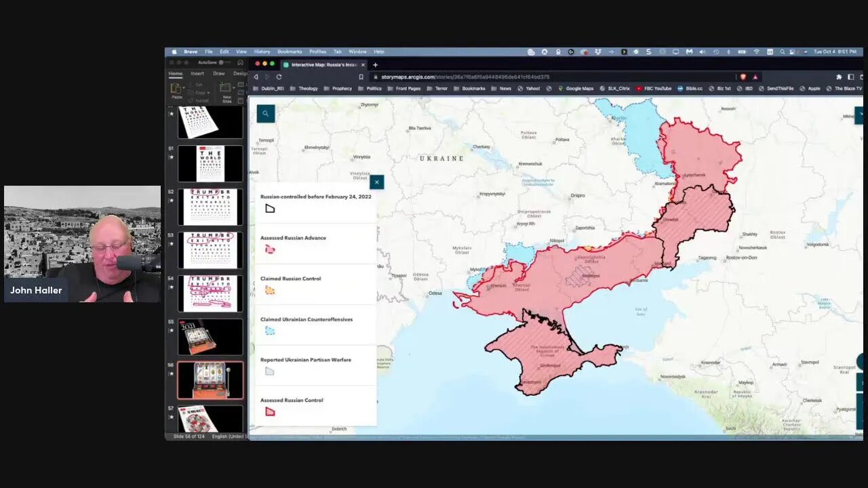This screenshot has width=868, height=488.
Task: Click the volume speaker icon in menu bar
Action: point(702,52)
